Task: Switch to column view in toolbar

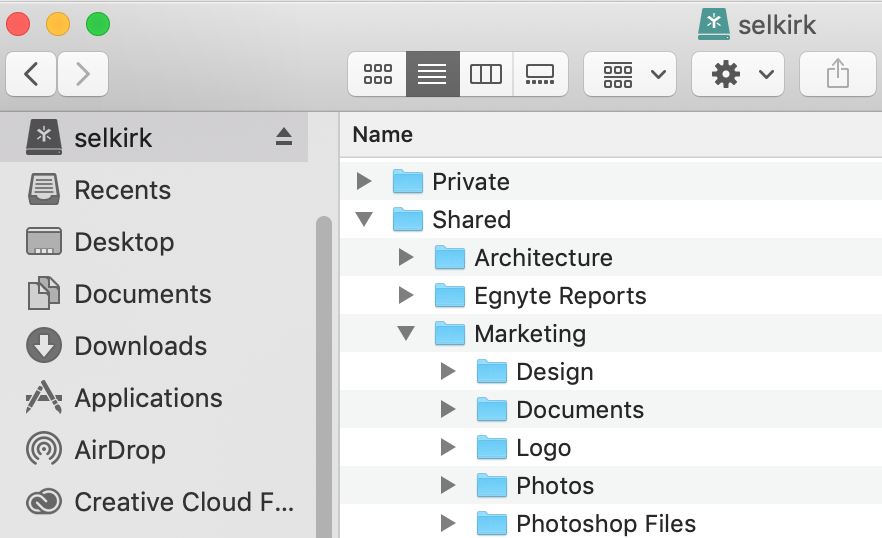Action: pyautogui.click(x=485, y=75)
